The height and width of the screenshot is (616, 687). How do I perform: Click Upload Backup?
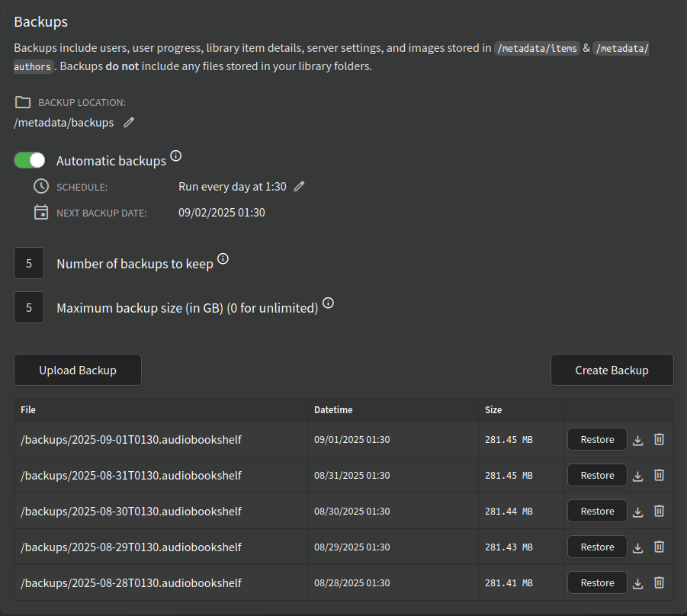pos(77,370)
